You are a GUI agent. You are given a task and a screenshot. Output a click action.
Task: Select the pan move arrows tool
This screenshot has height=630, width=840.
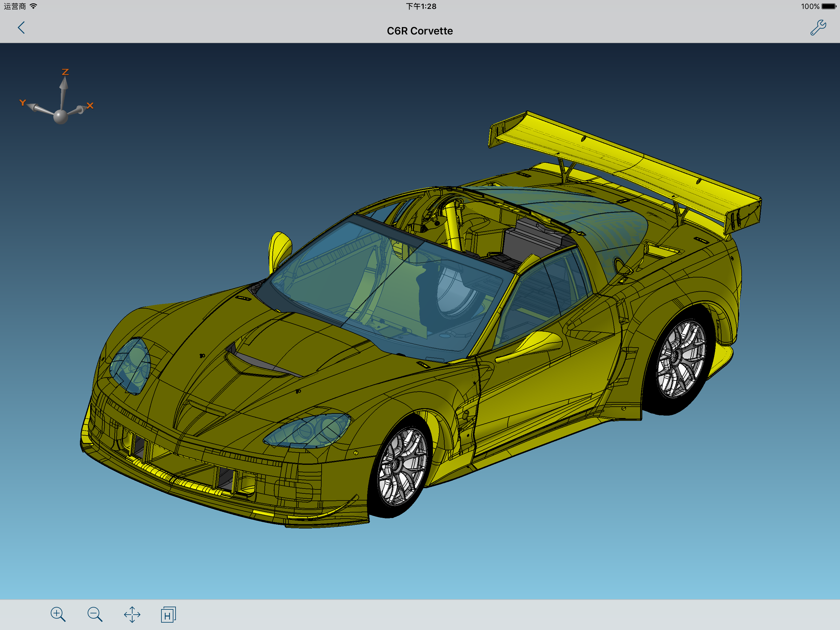[132, 614]
